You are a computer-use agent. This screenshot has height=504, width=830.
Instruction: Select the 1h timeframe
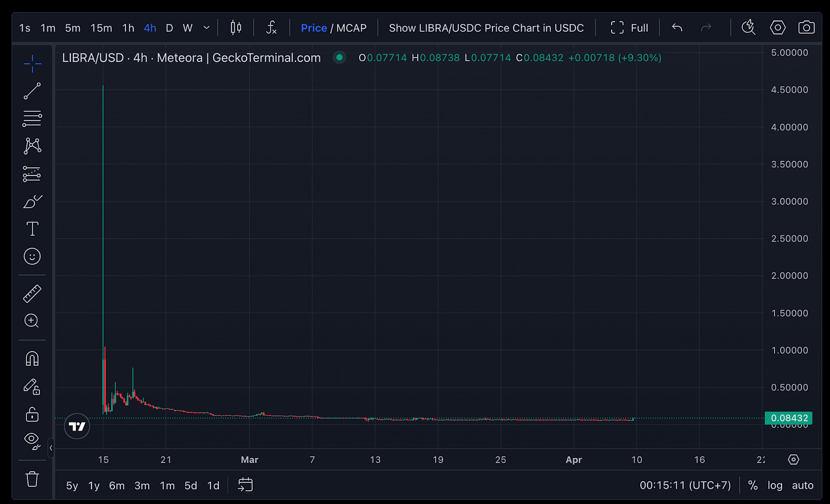coord(128,27)
